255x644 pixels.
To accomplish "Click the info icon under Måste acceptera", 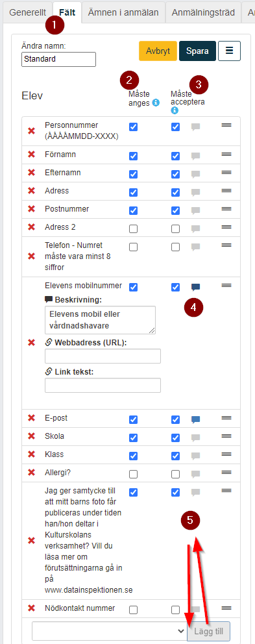I will pos(175,110).
